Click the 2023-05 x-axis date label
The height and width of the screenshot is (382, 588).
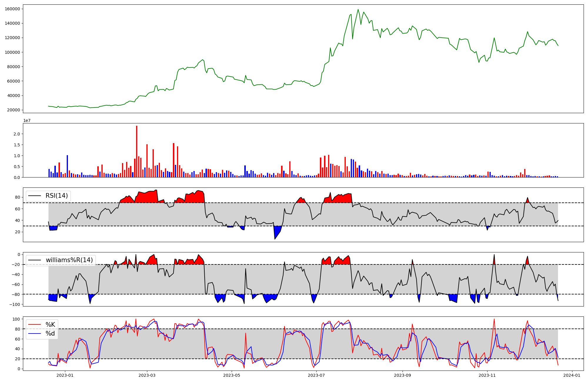(232, 375)
